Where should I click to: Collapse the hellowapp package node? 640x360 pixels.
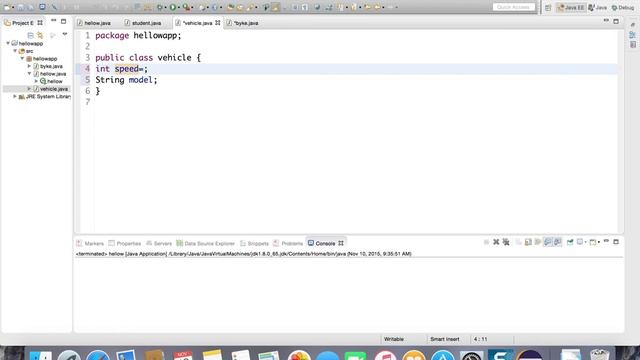(23, 58)
